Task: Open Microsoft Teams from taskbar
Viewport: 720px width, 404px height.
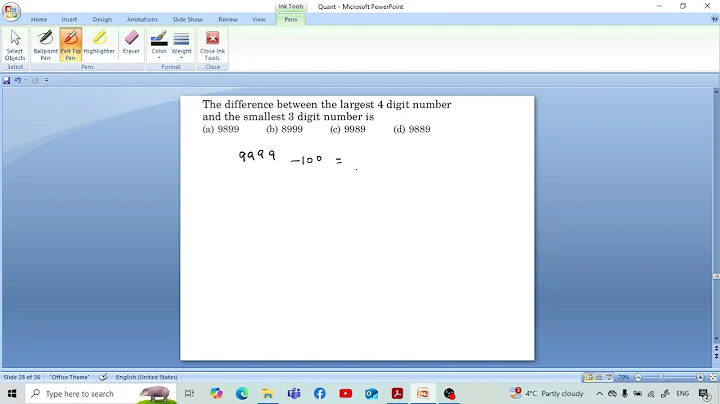Action: pyautogui.click(x=294, y=393)
